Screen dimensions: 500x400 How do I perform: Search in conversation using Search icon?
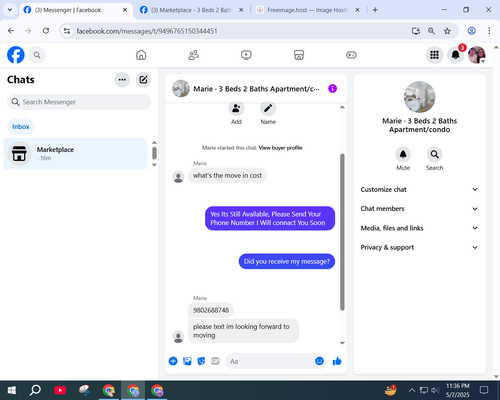point(435,154)
